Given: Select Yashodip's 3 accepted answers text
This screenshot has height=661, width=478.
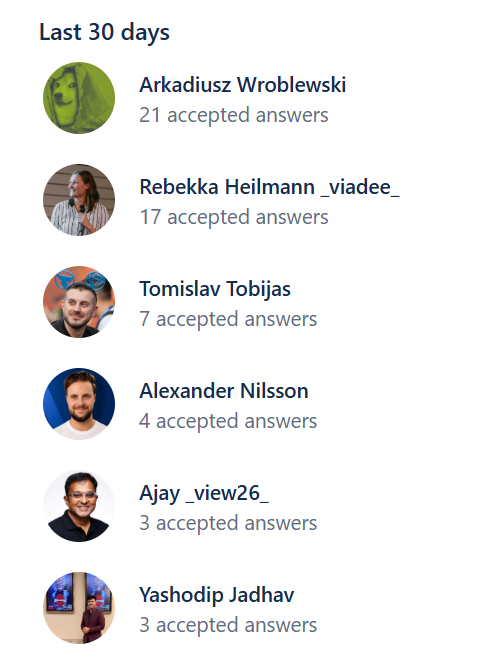Looking at the screenshot, I should [x=228, y=626].
